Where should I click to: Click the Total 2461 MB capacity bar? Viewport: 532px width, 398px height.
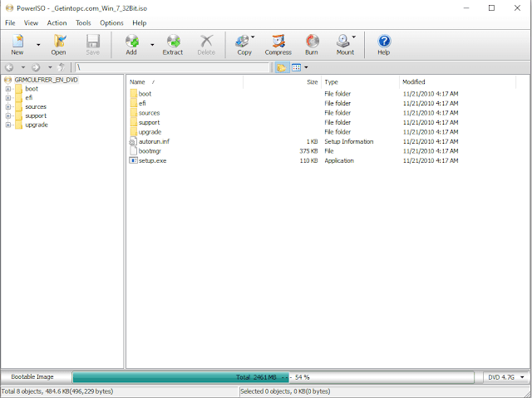(x=273, y=377)
